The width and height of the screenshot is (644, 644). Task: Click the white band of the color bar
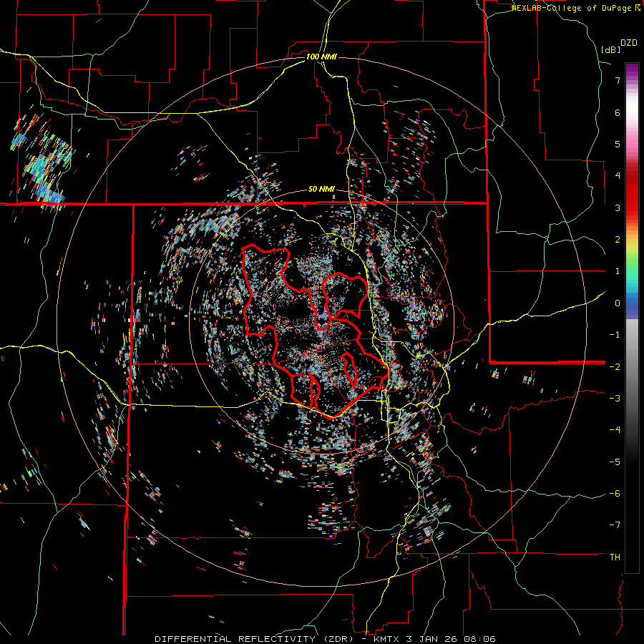coord(632,107)
